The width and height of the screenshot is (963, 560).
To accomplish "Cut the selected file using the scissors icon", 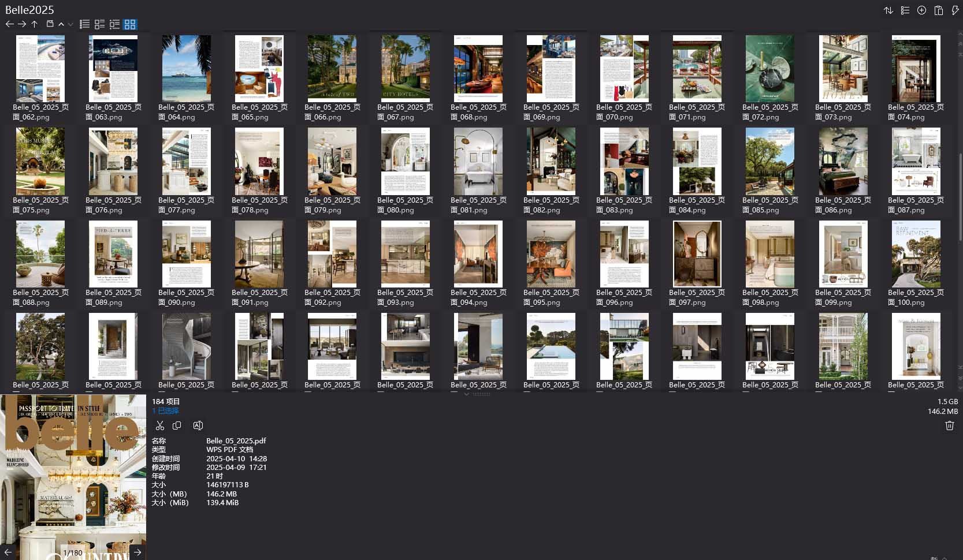I will coord(160,425).
